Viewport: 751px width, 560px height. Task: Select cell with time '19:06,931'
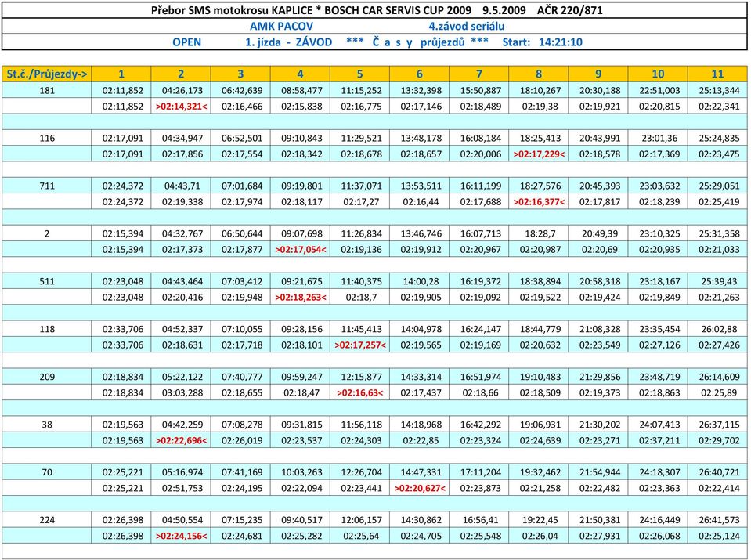click(x=539, y=424)
